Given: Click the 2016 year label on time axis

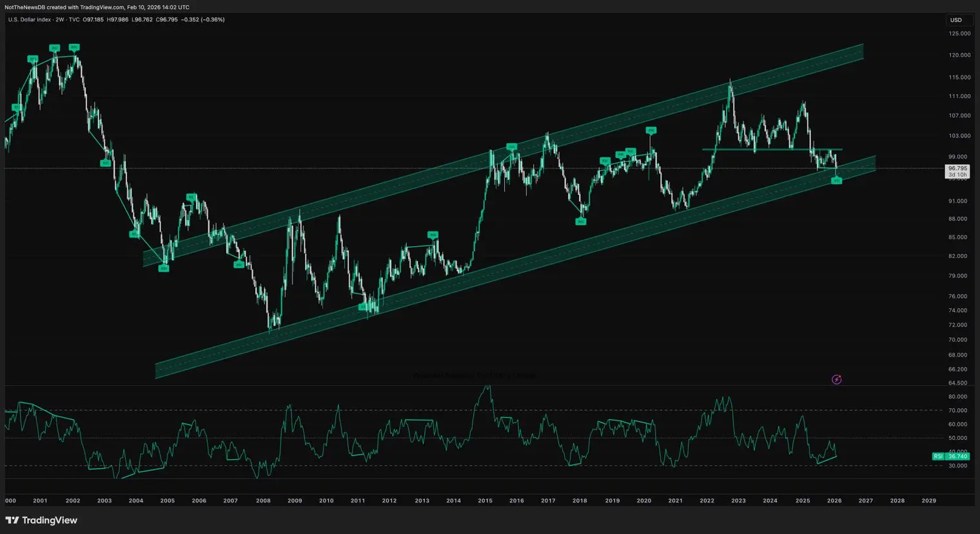Looking at the screenshot, I should 516,500.
